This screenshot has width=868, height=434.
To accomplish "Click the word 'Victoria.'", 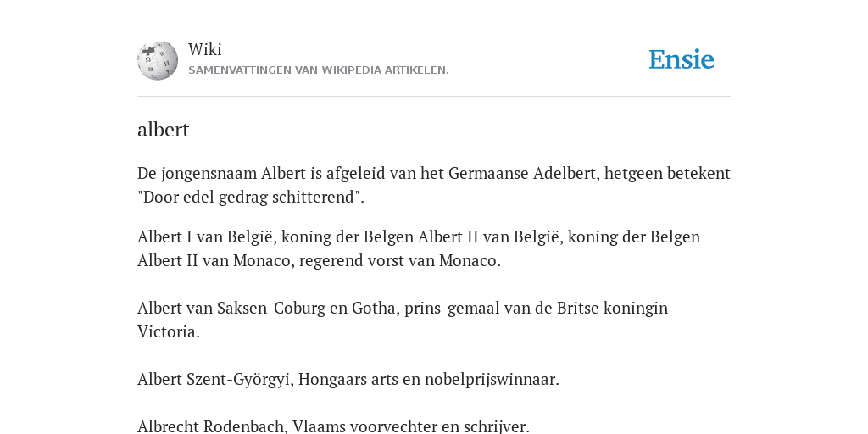I will pos(169,332).
